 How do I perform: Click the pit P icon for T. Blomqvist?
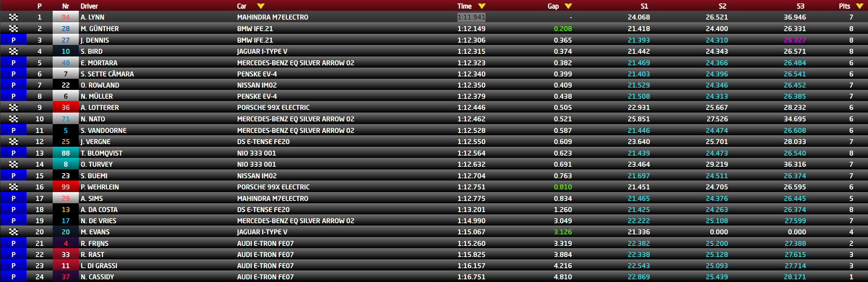13,153
